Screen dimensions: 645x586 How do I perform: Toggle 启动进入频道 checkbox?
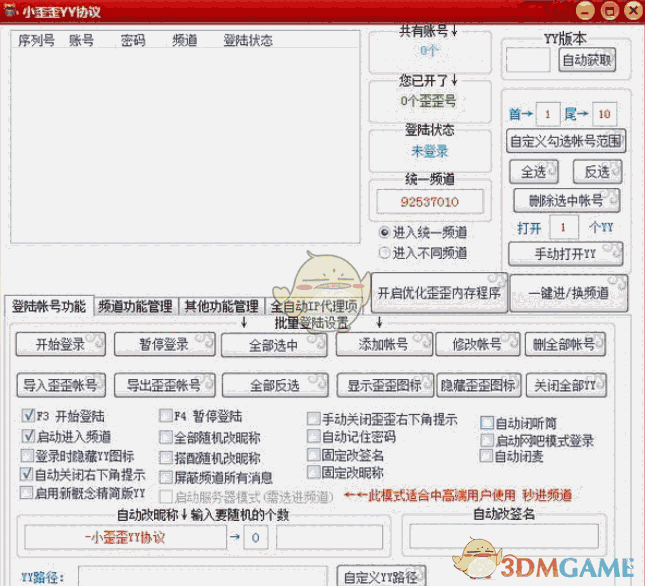[28, 435]
